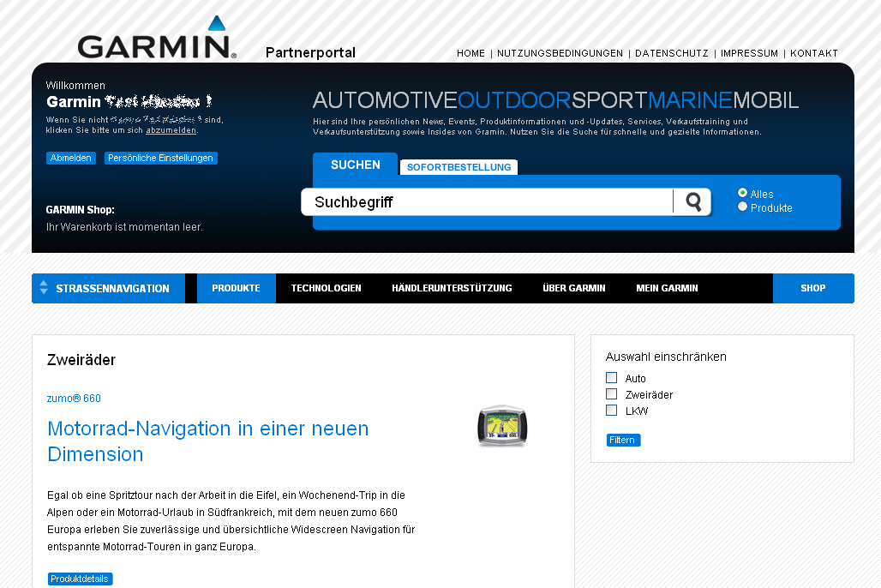This screenshot has width=881, height=588.
Task: Open the Suchen tab
Action: 355,165
